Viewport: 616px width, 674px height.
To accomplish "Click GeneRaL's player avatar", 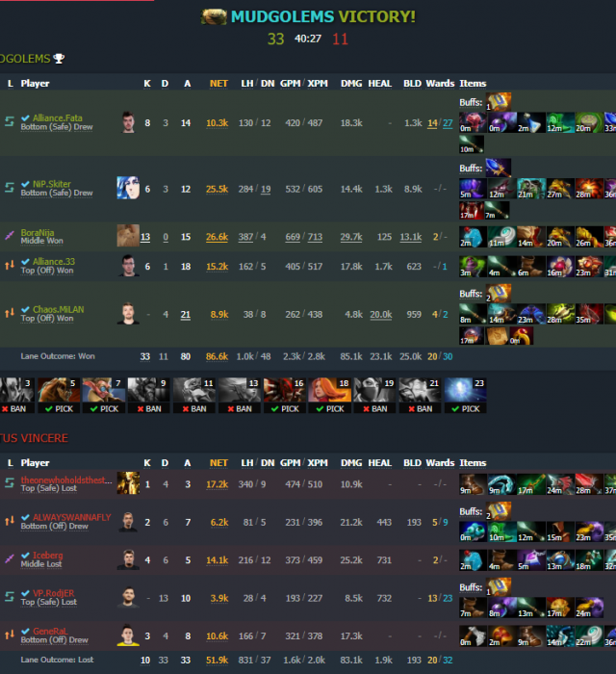I will click(x=128, y=635).
